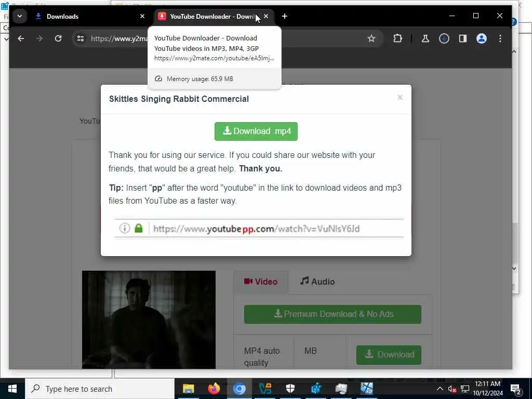Screen dimensions: 532x399
Task: Click the green Download .mp4 button
Action: pyautogui.click(x=256, y=131)
